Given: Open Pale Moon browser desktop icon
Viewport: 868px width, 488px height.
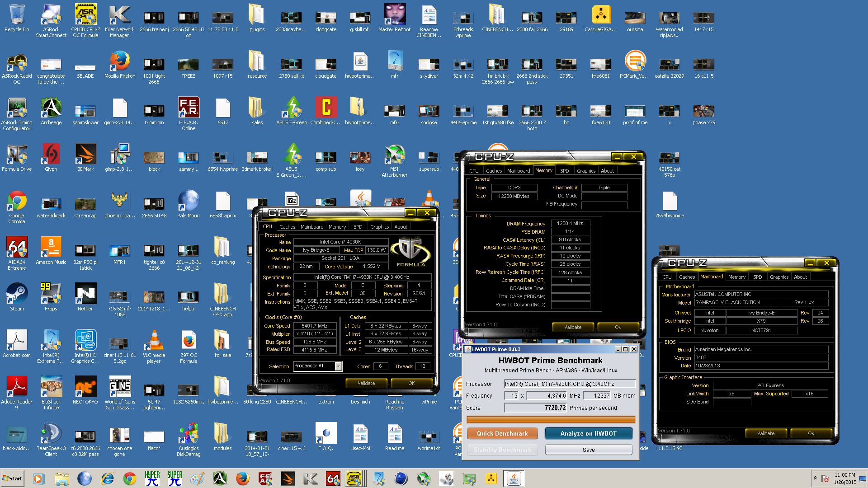Looking at the screenshot, I should coord(189,204).
